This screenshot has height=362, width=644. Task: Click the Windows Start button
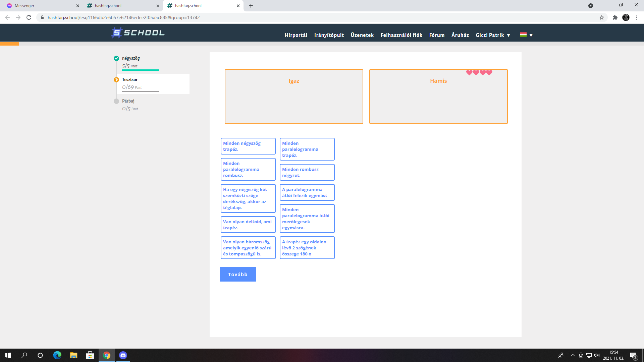8,355
